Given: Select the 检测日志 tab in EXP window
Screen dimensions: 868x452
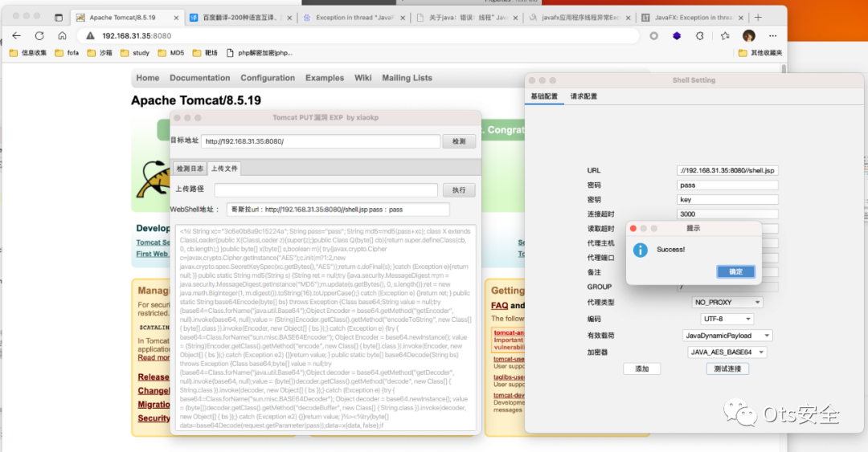Looking at the screenshot, I should click(190, 169).
